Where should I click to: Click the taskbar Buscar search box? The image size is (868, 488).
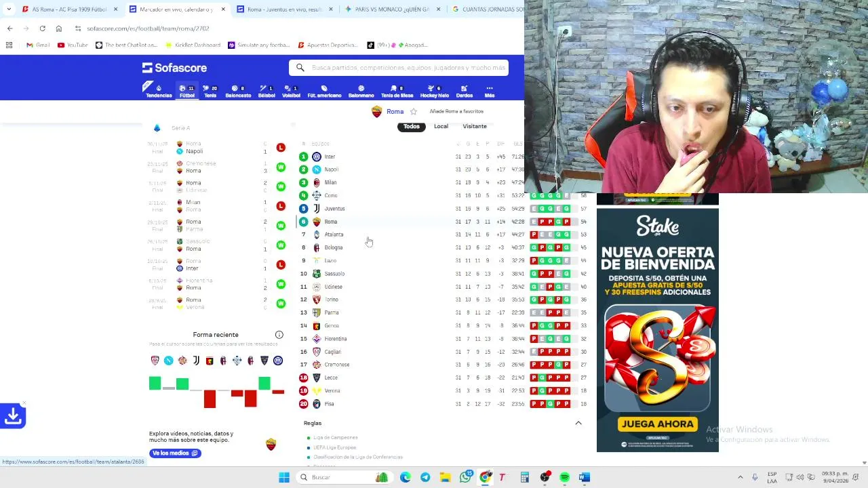[x=346, y=478]
